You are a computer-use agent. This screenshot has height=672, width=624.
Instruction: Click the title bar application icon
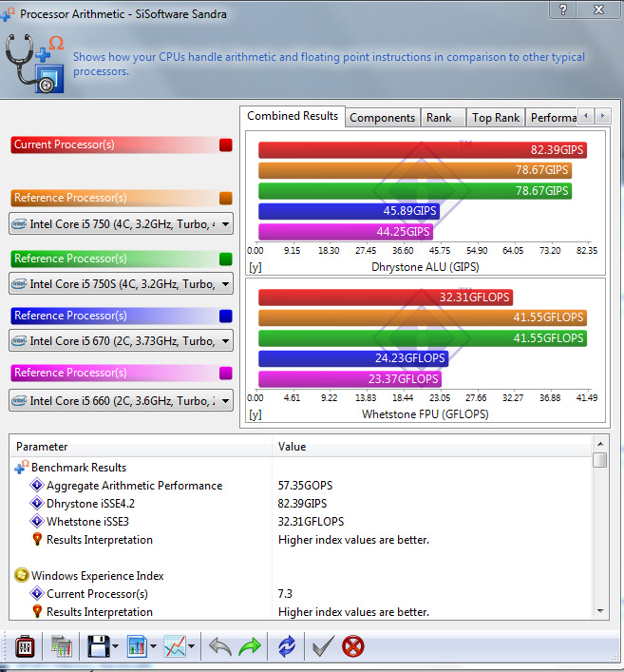coord(8,13)
